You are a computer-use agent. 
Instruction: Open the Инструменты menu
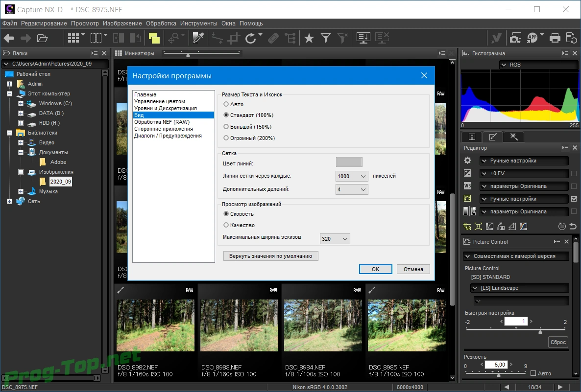click(x=198, y=23)
